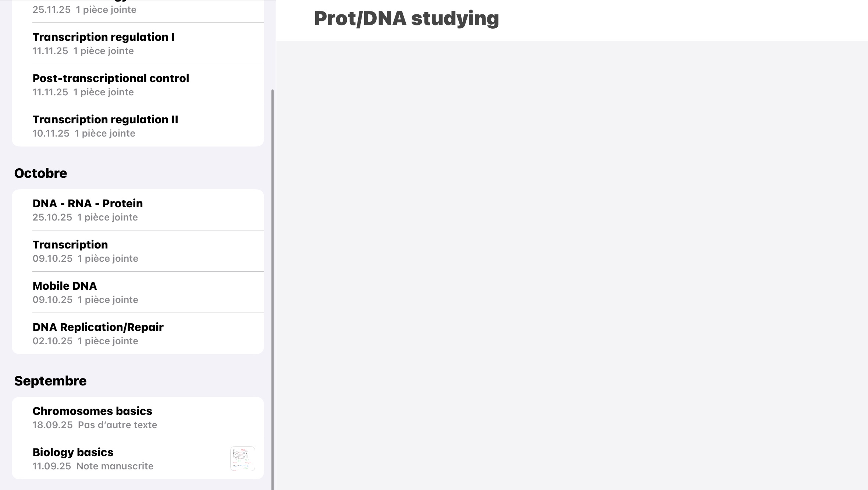
Task: Open the Transcription regulation I note
Action: [103, 37]
